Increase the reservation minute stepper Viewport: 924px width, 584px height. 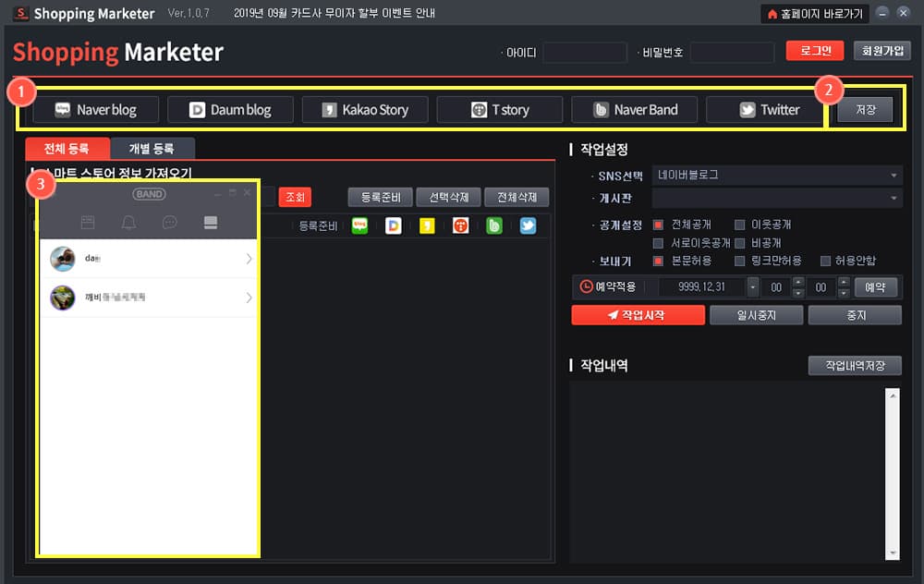(x=844, y=282)
